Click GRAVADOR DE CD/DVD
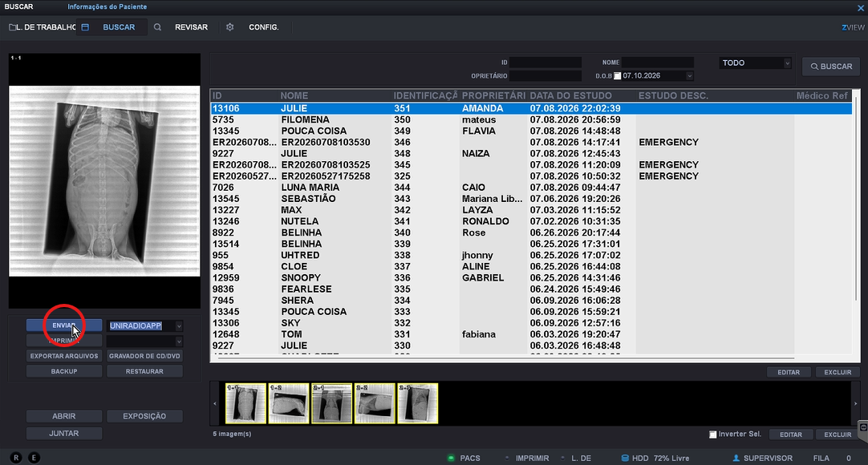Viewport: 868px width, 465px height. (144, 356)
